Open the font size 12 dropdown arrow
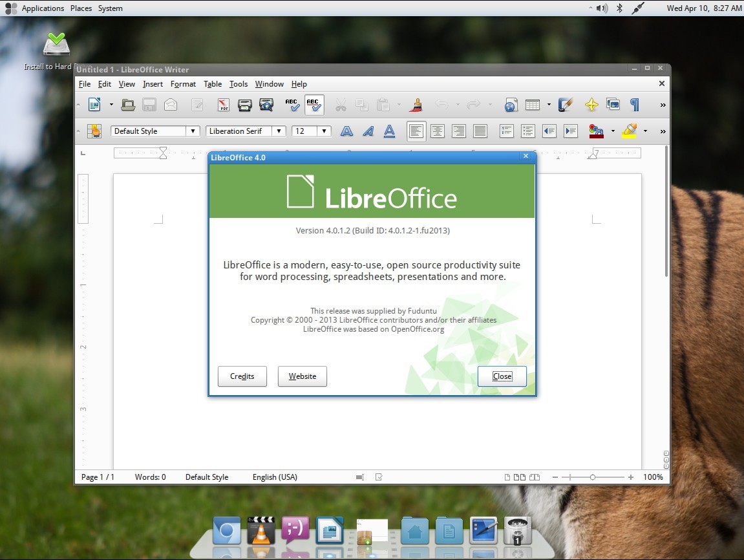The height and width of the screenshot is (560, 744). [324, 131]
